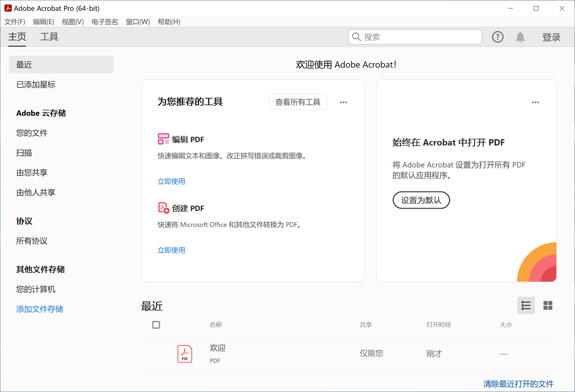Open the overflow menu on recommended tools card

click(343, 102)
